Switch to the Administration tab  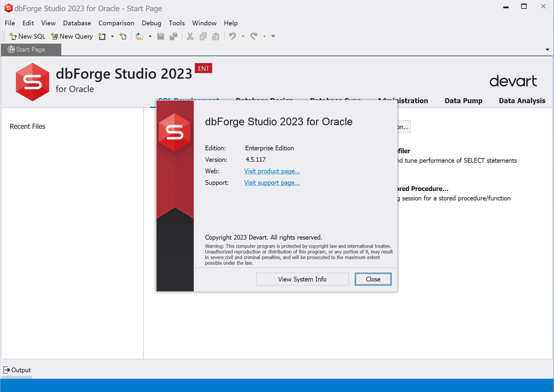(x=413, y=101)
